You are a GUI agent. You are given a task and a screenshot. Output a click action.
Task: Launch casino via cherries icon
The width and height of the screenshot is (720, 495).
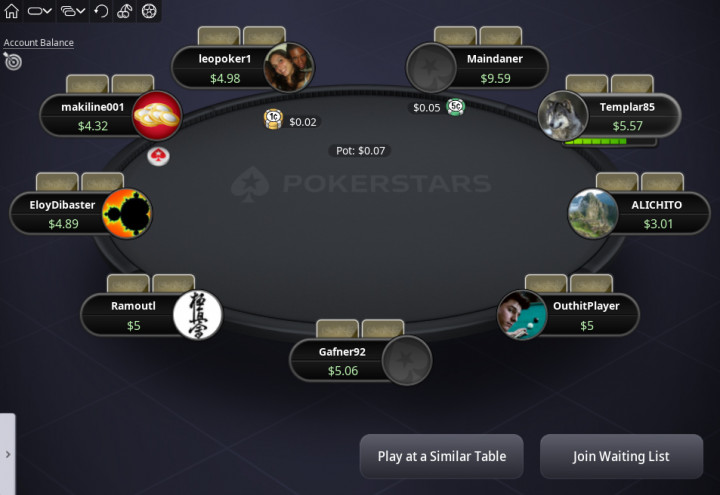coord(124,11)
